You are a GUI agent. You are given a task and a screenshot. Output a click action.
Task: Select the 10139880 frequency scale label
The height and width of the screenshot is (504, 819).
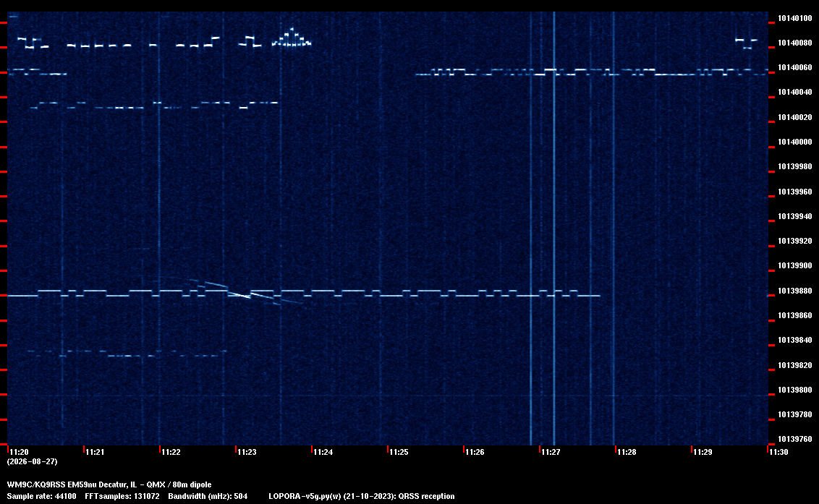point(795,291)
